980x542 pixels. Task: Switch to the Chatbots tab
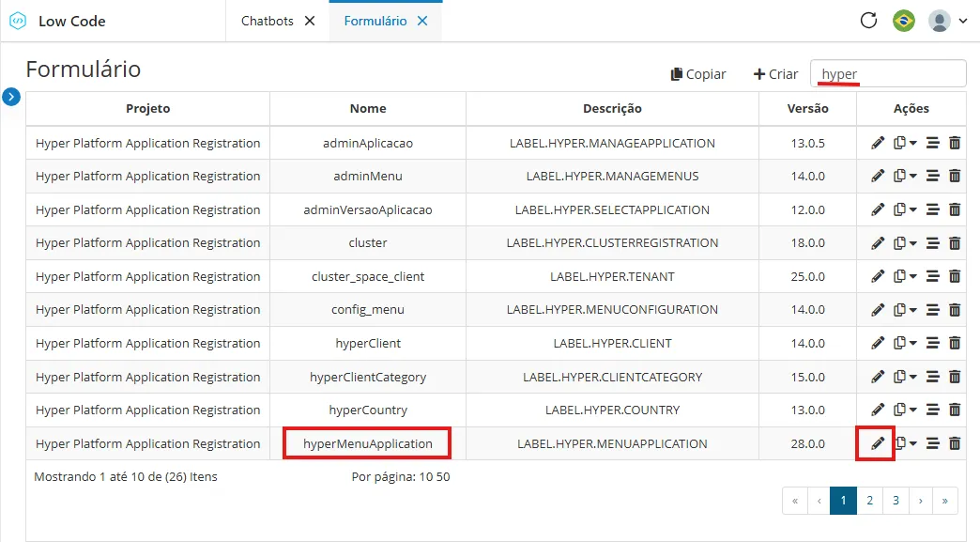click(267, 21)
